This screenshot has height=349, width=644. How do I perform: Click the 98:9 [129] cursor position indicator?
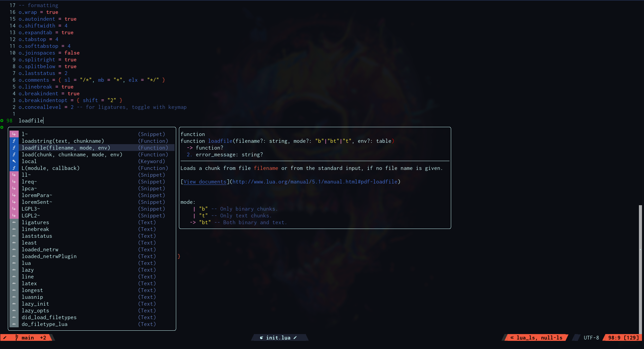coord(623,338)
